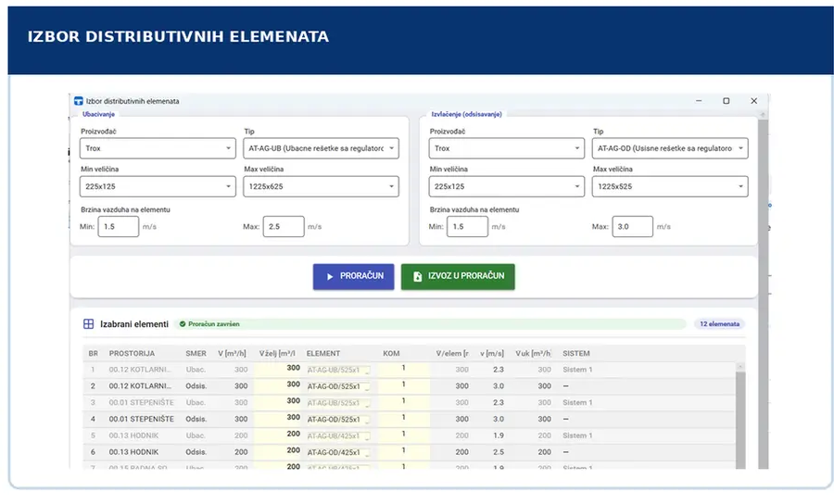
Task: Select row 4 '00.01 STEPENIŠTE' Odsis.
Action: point(410,420)
